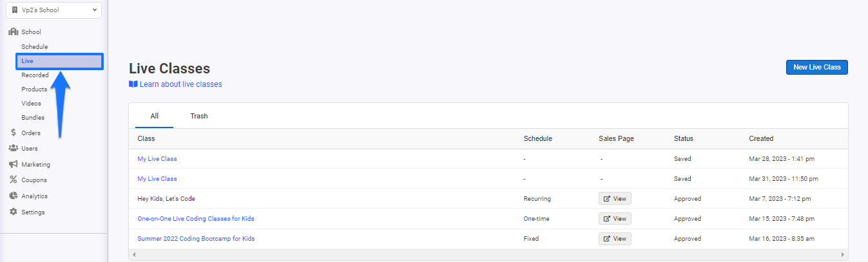Open Summer 2022 Coding Bootcamp for Kids
The height and width of the screenshot is (262, 868).
(196, 238)
